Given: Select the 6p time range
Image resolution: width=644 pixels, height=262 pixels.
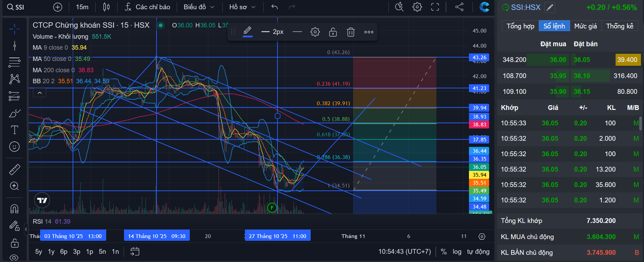Looking at the screenshot, I should coord(64,252).
